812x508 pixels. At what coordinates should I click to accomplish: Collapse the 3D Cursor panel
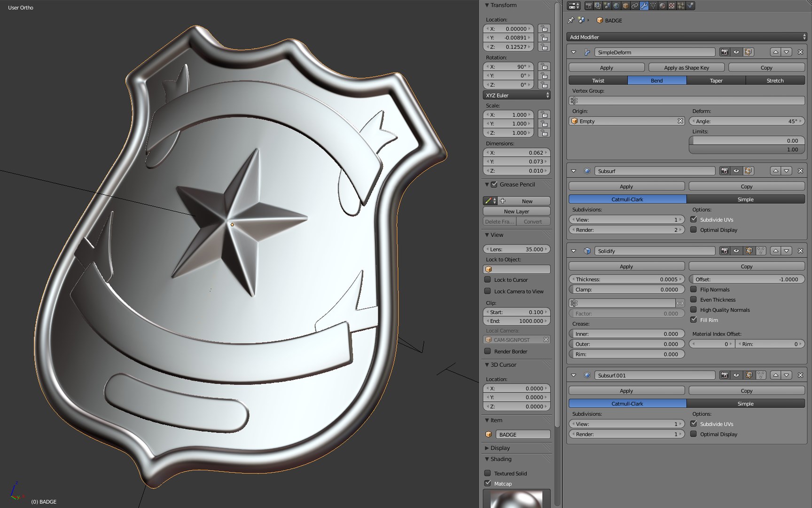pyautogui.click(x=487, y=365)
